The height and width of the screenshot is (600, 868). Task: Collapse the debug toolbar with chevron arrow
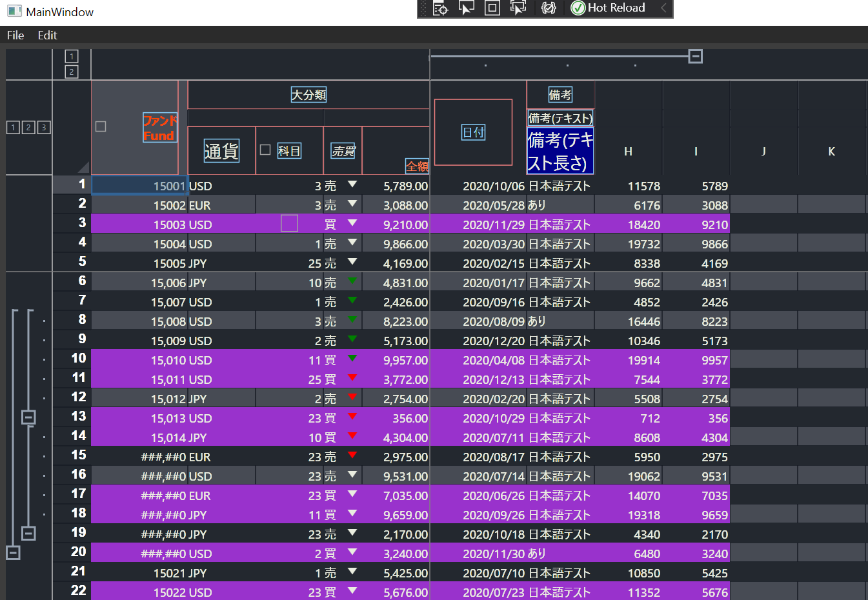pos(663,8)
